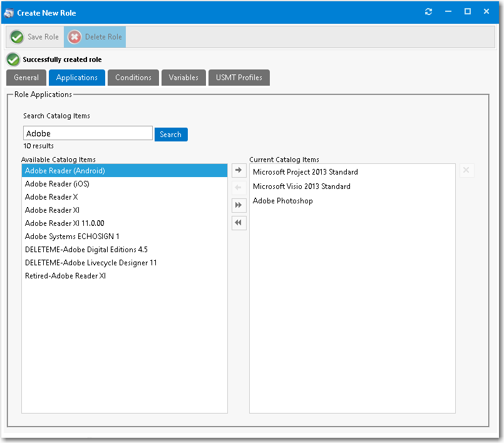Add selected item with single right arrow
The height and width of the screenshot is (443, 504).
[239, 170]
